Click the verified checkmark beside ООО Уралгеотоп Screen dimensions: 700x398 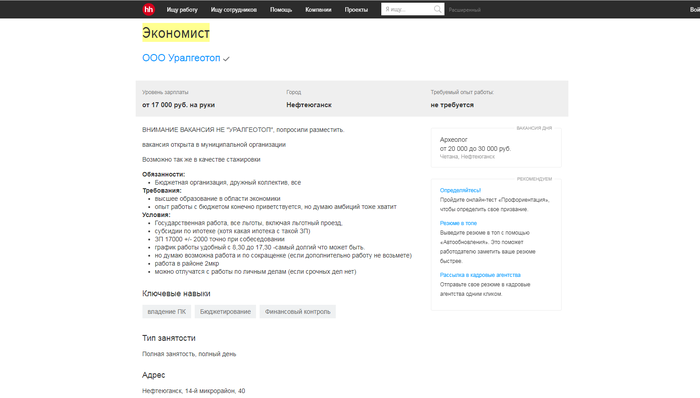(226, 59)
